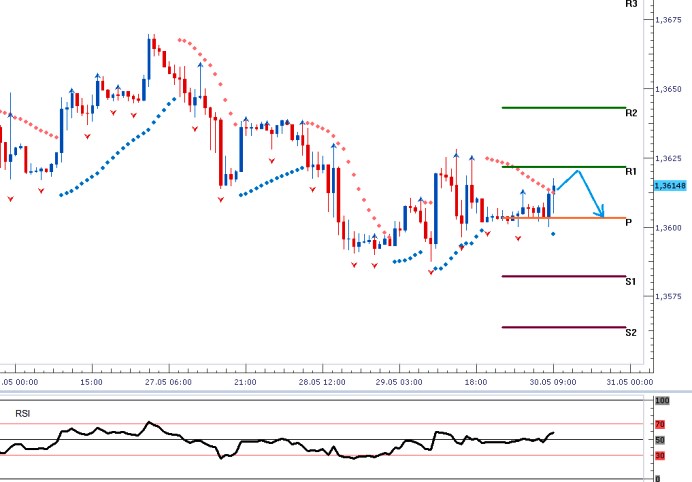
Task: Click the R3 label at top
Action: [632, 4]
